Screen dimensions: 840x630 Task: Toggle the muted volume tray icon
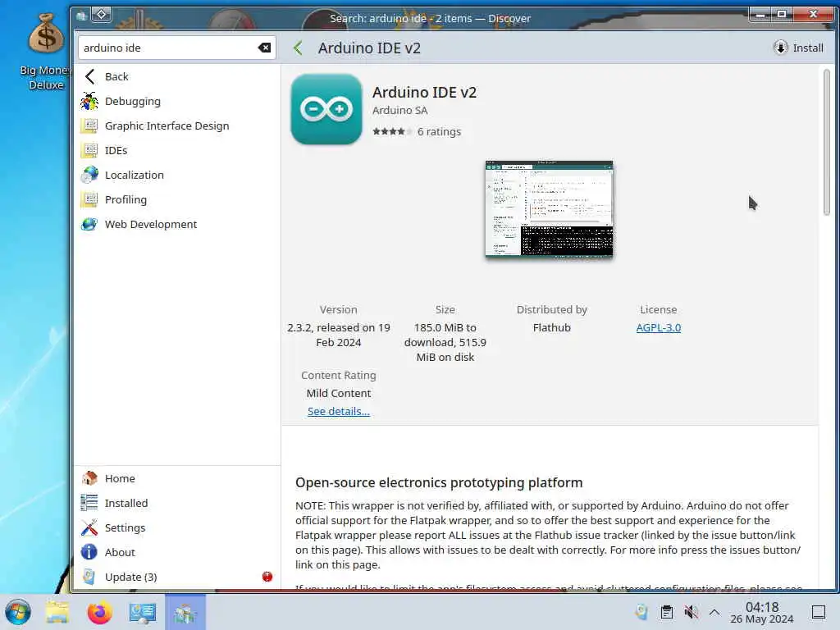(x=691, y=612)
